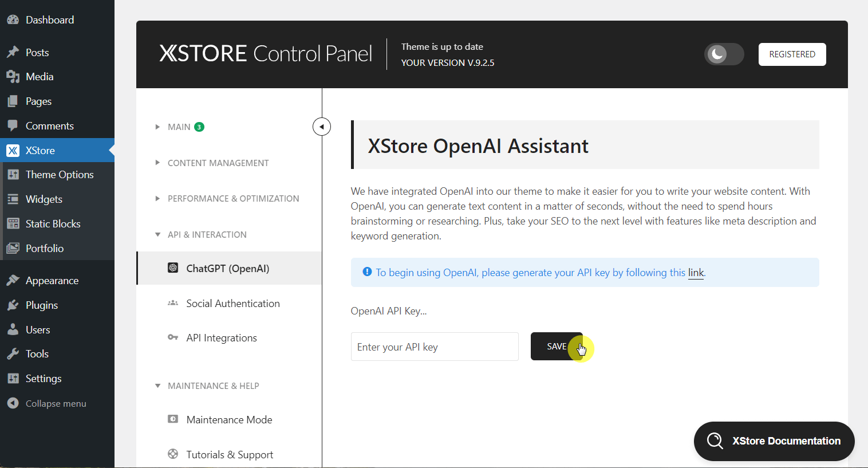Select the ChatGPT (OpenAI) gear icon
The width and height of the screenshot is (868, 468).
(173, 268)
